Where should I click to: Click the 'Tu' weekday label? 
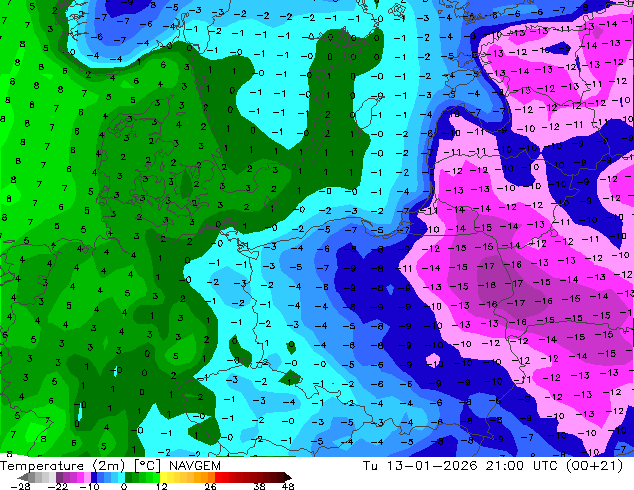click(370, 466)
